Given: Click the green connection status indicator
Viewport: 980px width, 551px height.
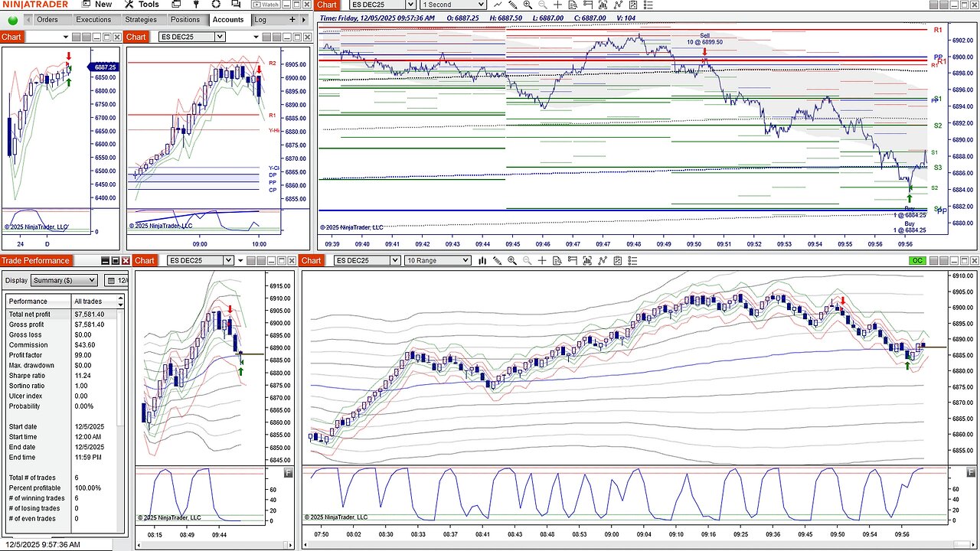Looking at the screenshot, I should (14, 20).
